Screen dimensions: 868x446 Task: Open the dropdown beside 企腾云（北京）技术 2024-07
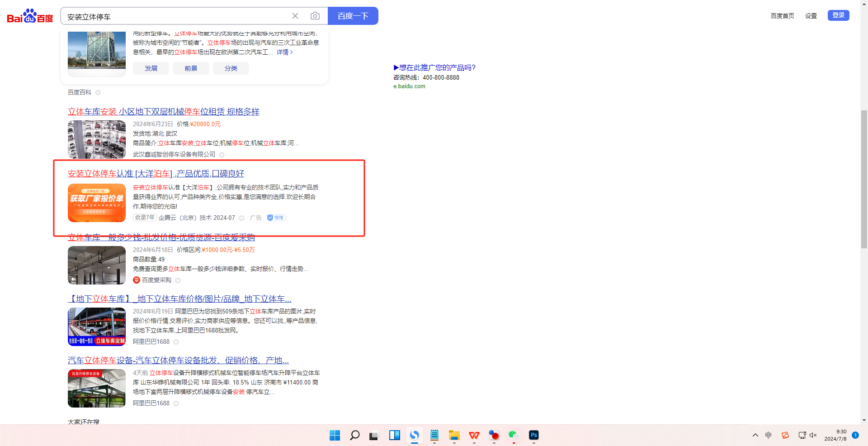click(x=242, y=218)
